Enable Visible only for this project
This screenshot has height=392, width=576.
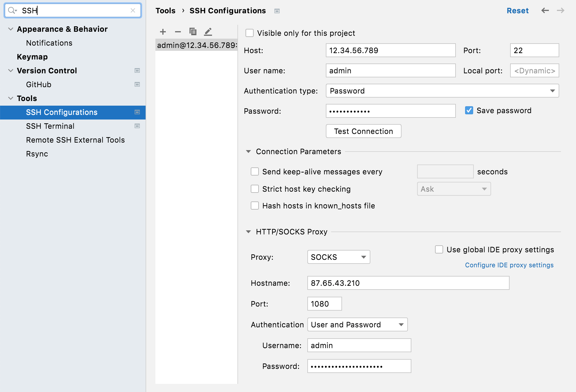[x=250, y=33]
